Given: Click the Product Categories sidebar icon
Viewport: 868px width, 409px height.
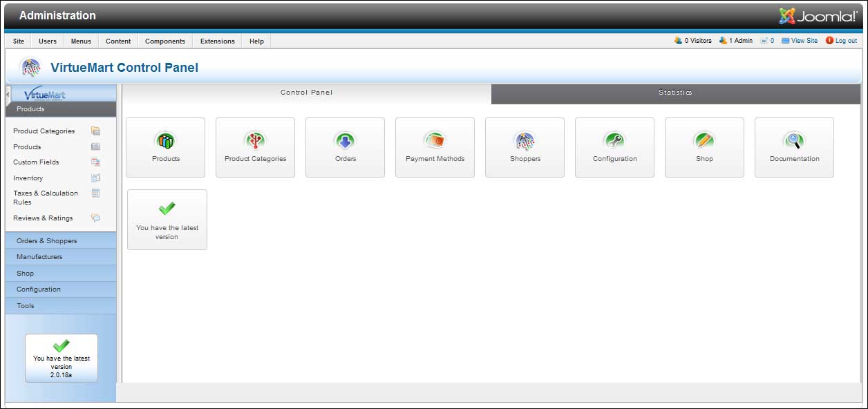Looking at the screenshot, I should (96, 131).
